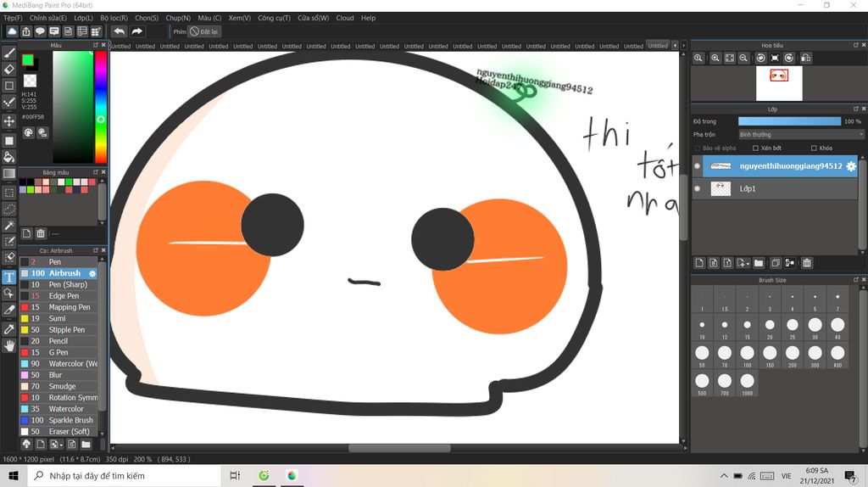Open the Tệp(F) menu

14,18
